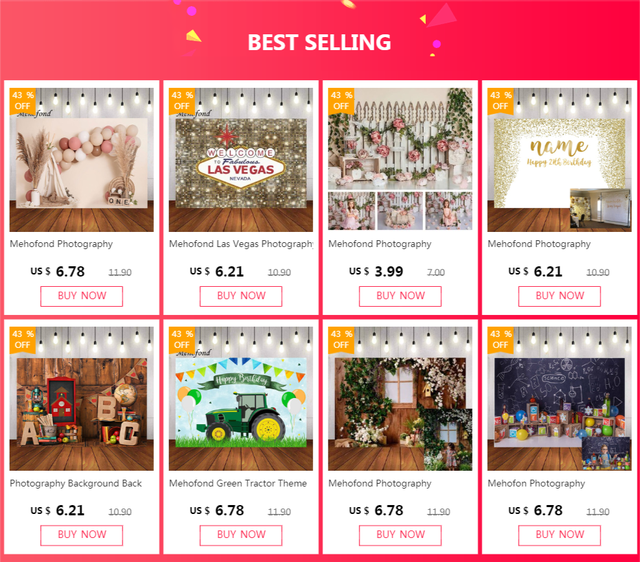Open the green tractor birthday backdrop image

pyautogui.click(x=241, y=399)
